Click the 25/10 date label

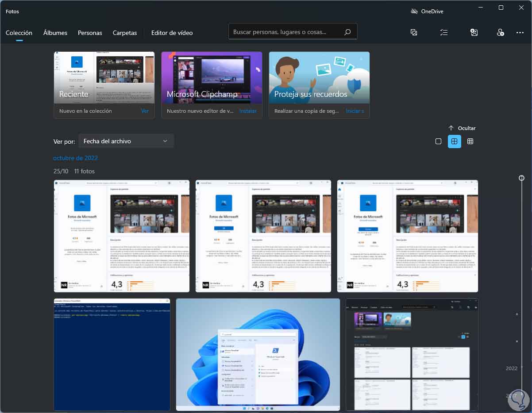[x=61, y=171]
